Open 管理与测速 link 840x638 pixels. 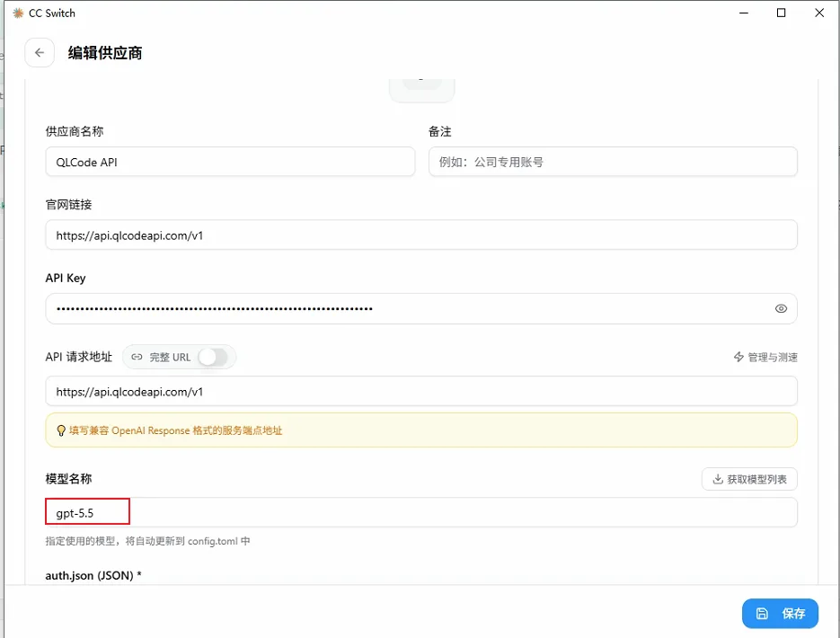pos(765,357)
